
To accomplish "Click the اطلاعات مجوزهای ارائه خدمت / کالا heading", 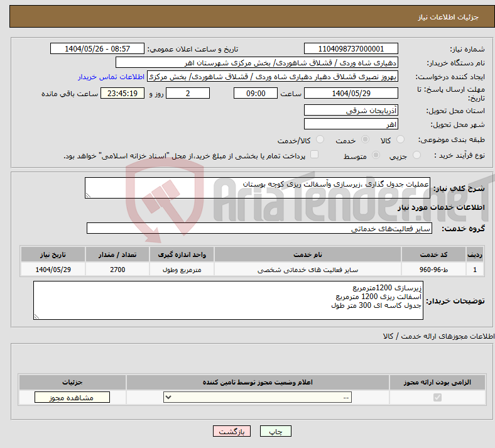I will tap(439, 336).
